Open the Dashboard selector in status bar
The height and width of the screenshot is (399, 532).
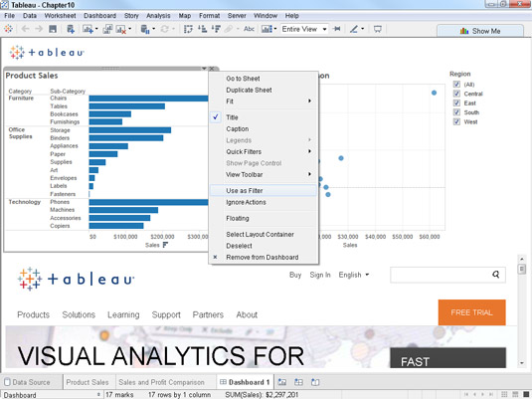tap(52, 395)
